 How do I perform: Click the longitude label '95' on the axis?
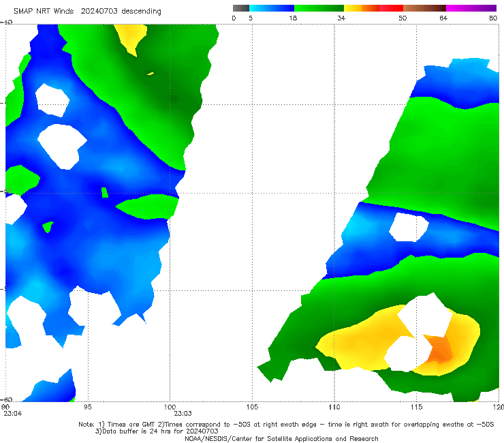coord(87,407)
